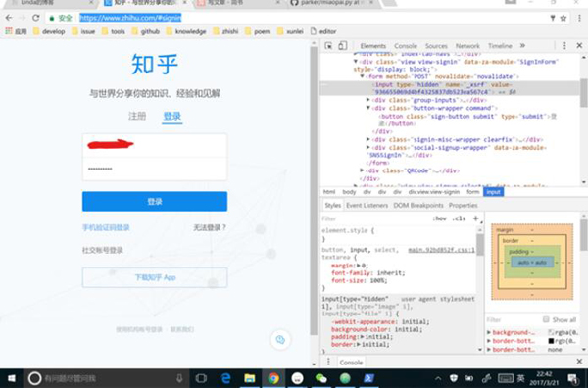Open the chat bubble icon on Zhihu page
Image resolution: width=588 pixels, height=388 pixels.
(280, 340)
